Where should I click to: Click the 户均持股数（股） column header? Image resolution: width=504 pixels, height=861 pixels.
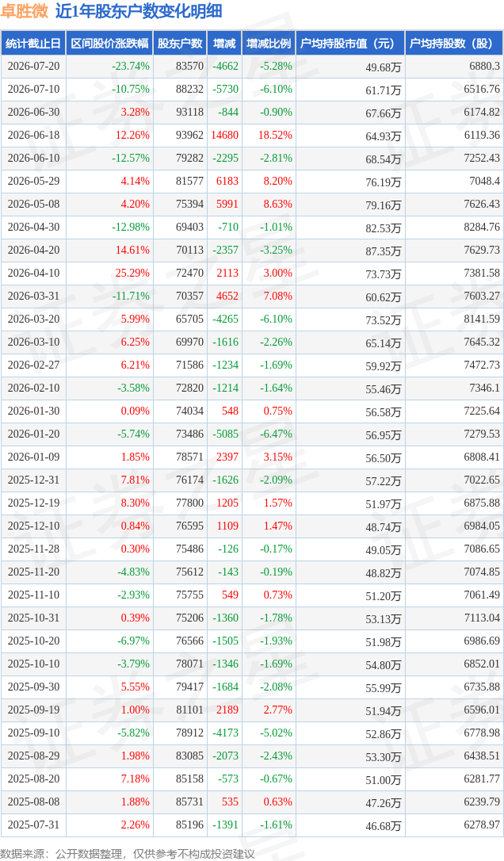[455, 44]
